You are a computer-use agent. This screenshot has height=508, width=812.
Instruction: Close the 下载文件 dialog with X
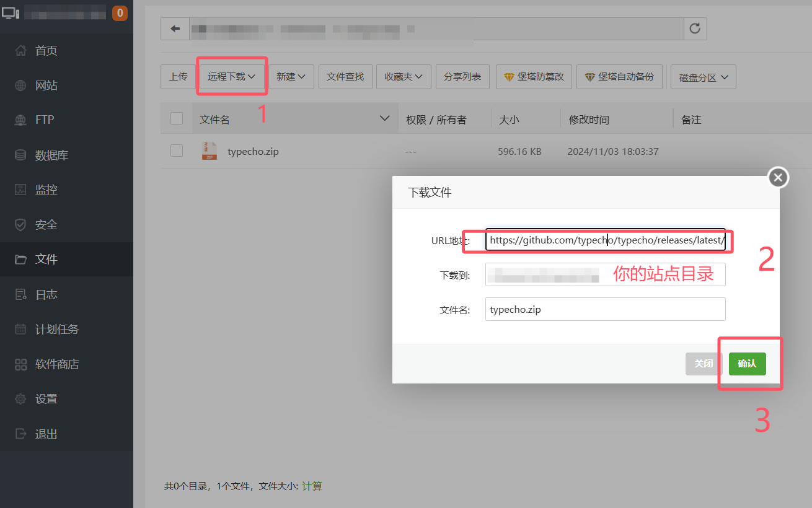point(779,178)
